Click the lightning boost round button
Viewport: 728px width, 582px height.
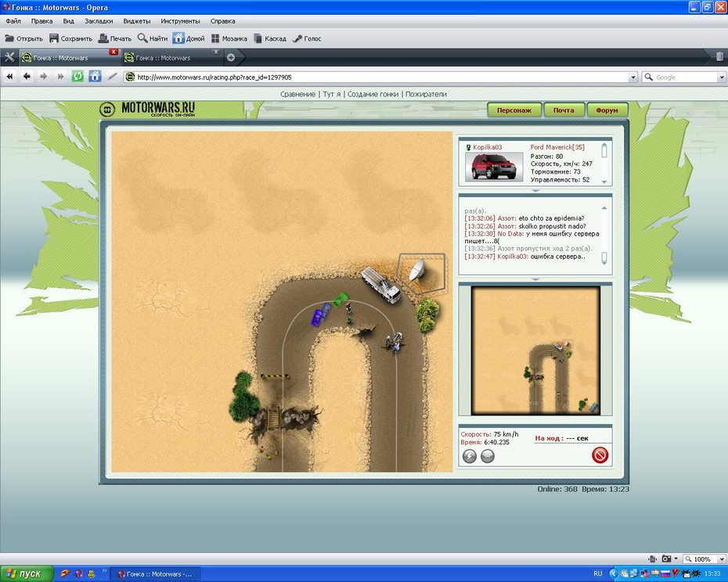(x=470, y=456)
